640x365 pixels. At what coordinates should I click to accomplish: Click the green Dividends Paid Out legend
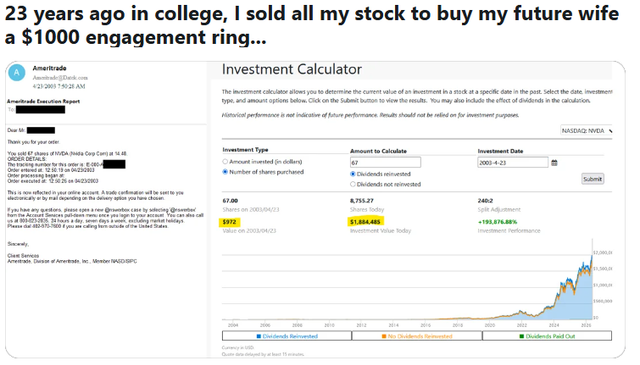pyautogui.click(x=547, y=336)
